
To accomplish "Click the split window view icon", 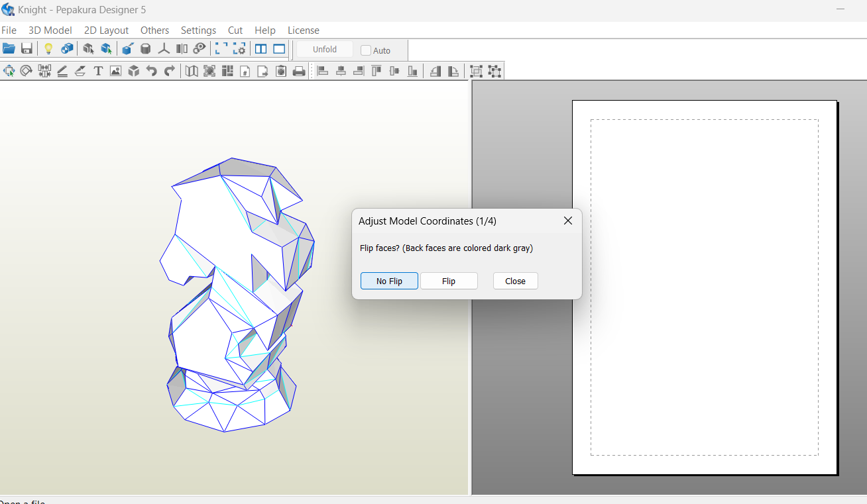I will (261, 49).
